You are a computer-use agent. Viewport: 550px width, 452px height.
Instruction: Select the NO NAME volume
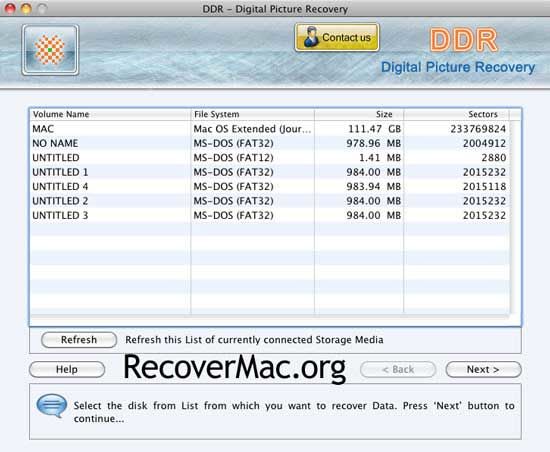coord(270,143)
